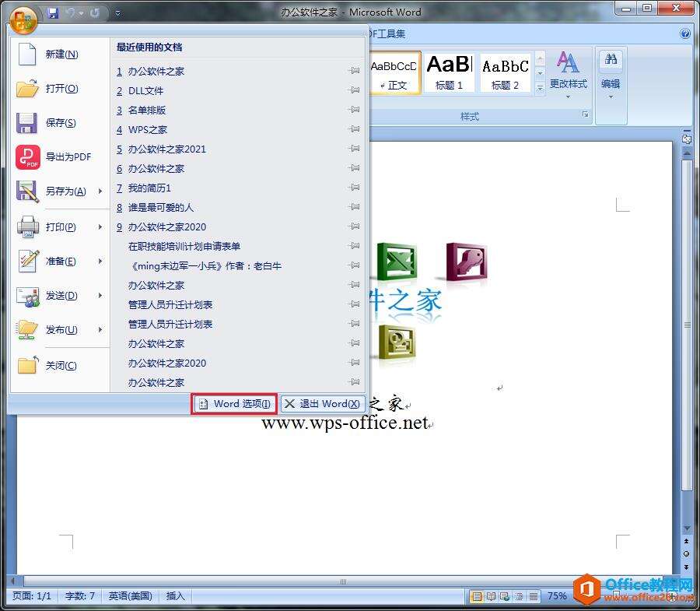Click the 75% zoom level button

pyautogui.click(x=557, y=596)
